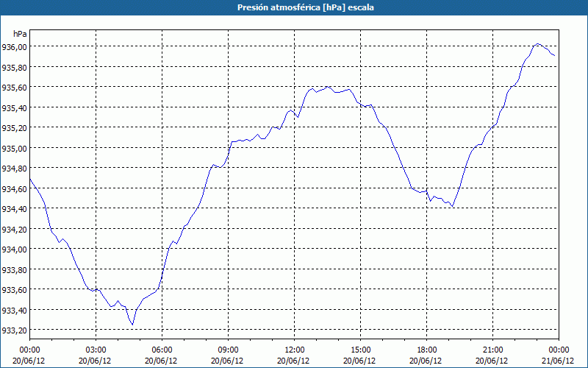Image resolution: width=588 pixels, height=368 pixels.
Task: Click the chart title 'Presión atmosférica [hPa] escala'
Action: [x=306, y=7]
